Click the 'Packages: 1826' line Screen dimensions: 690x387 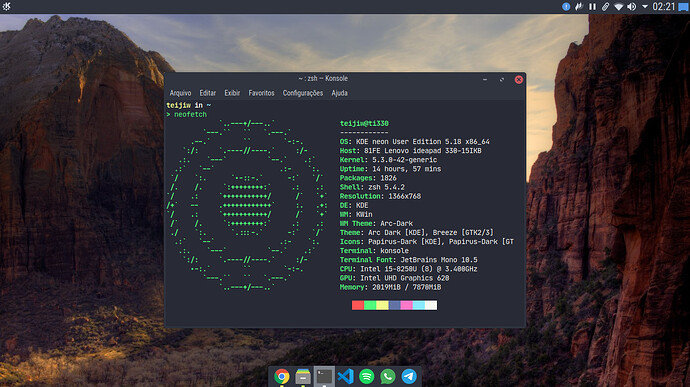pyautogui.click(x=368, y=178)
